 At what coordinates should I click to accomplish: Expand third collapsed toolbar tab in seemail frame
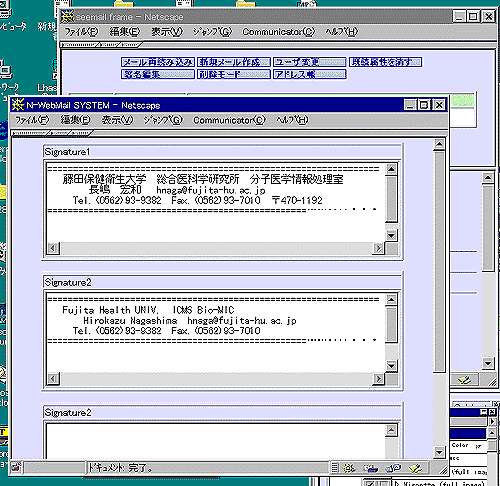pos(130,45)
